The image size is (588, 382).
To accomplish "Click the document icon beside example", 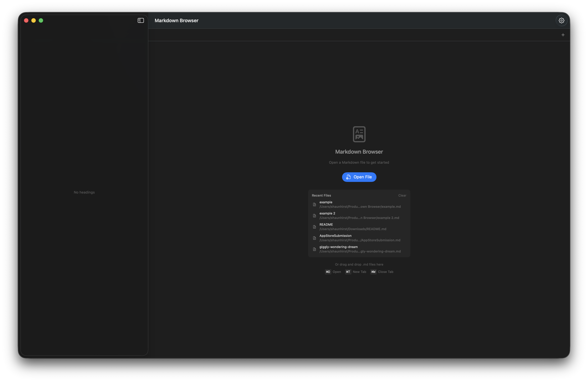I will coord(314,204).
